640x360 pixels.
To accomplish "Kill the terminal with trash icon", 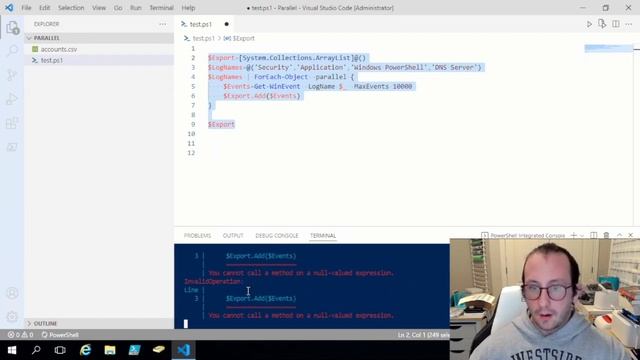I will tap(606, 235).
